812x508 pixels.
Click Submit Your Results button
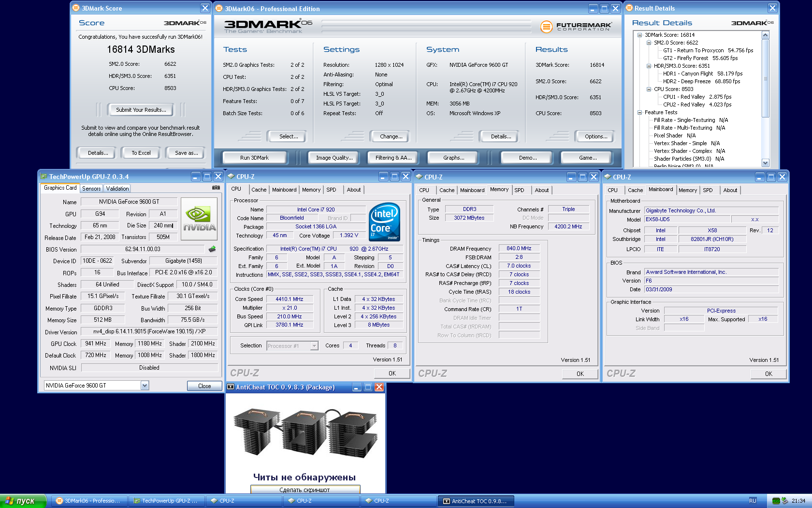[141, 110]
